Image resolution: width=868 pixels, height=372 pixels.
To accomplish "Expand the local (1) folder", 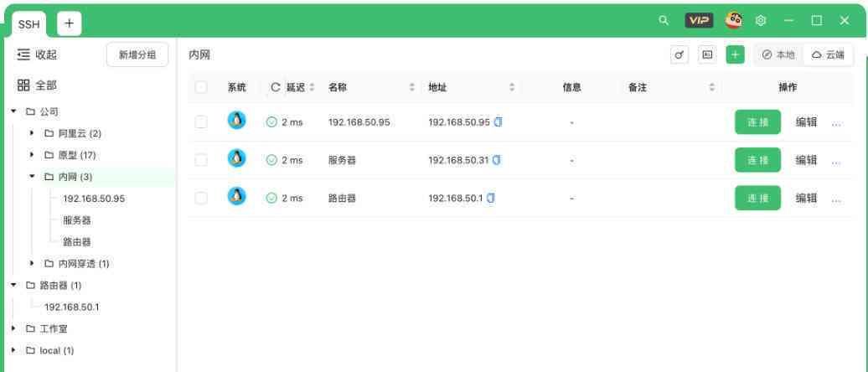I will click(14, 350).
